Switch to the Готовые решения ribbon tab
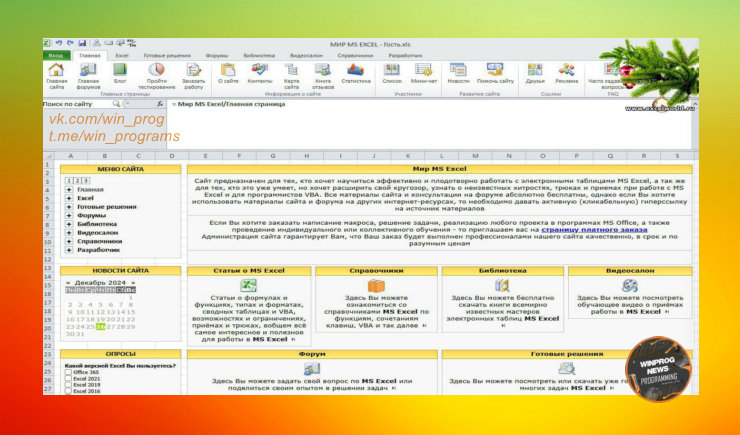The image size is (740, 435). (x=167, y=55)
